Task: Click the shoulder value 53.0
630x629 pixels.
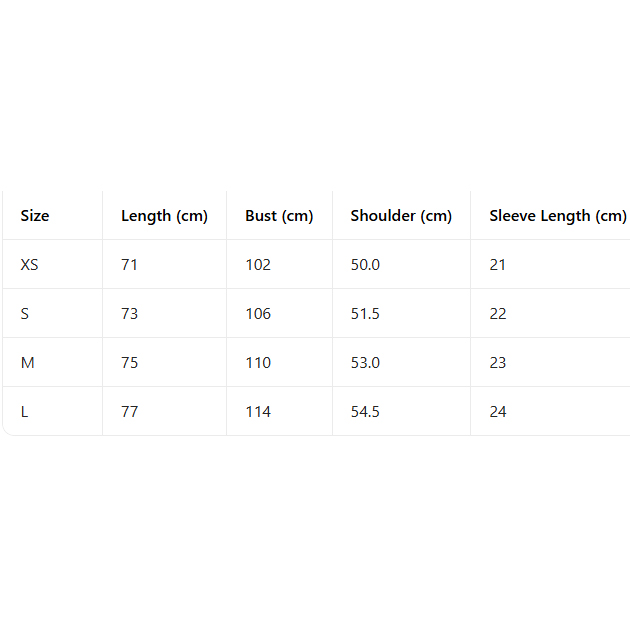Action: tap(365, 363)
